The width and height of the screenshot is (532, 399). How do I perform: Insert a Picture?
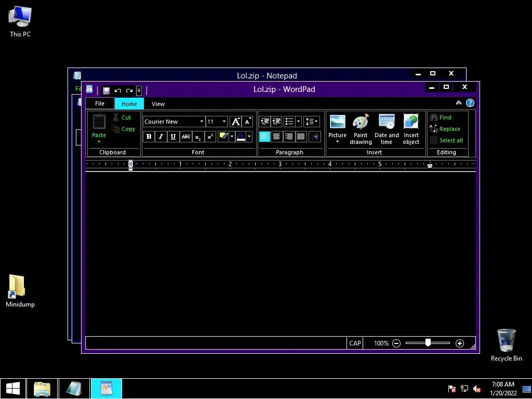point(337,126)
